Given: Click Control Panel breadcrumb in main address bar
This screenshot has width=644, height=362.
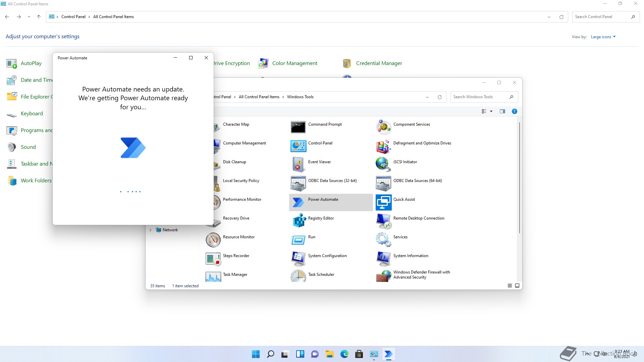Looking at the screenshot, I should click(x=73, y=17).
